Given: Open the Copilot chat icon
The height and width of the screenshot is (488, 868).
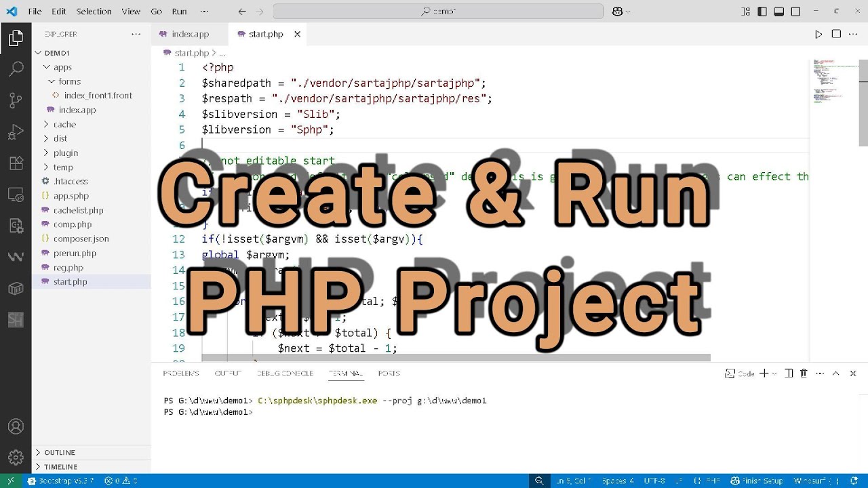Looking at the screenshot, I should pyautogui.click(x=617, y=12).
